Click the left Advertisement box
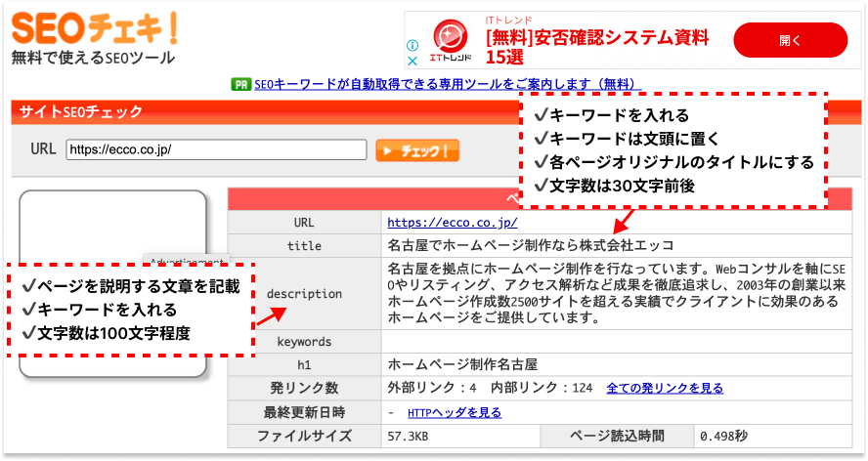 pos(112,225)
